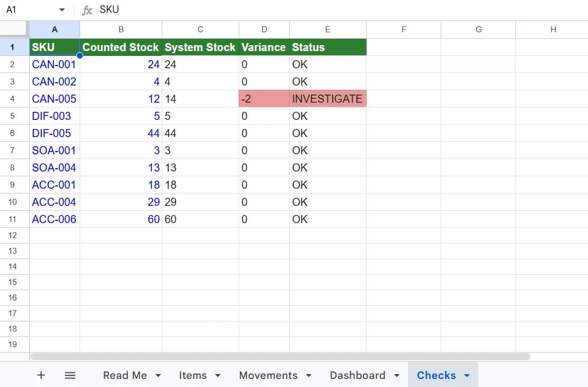Select cell ACC-006
588x387 pixels.
(54, 219)
